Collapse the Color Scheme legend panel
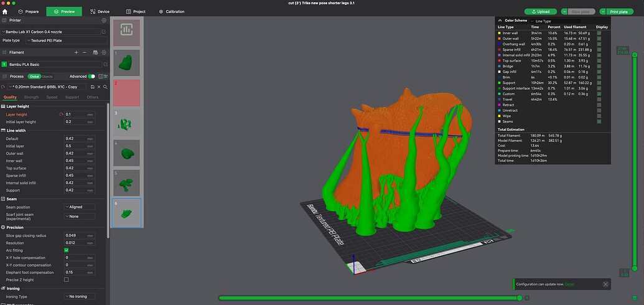 point(500,21)
